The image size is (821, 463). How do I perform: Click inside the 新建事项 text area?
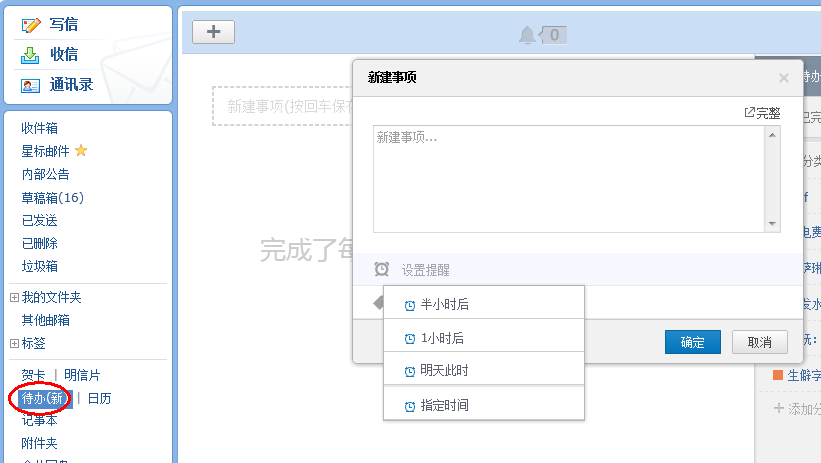coord(568,178)
